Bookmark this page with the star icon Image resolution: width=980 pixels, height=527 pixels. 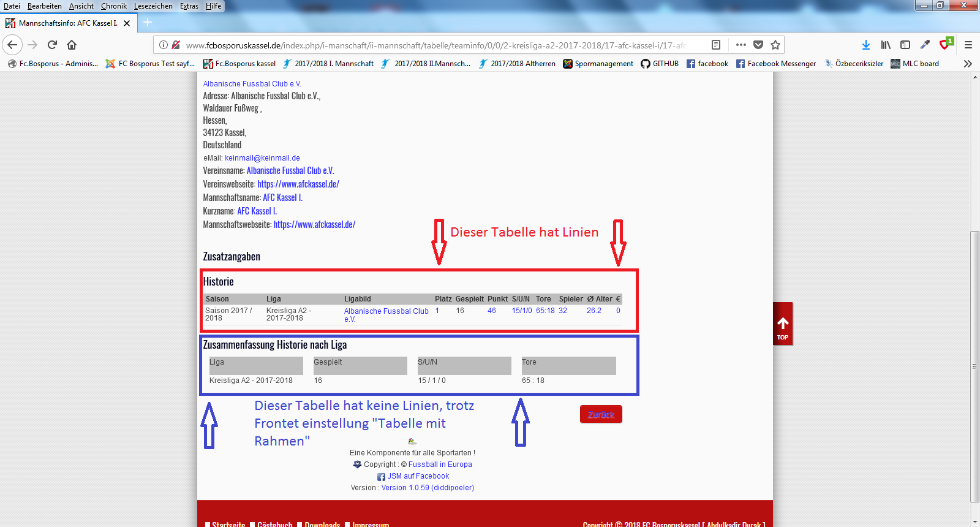(775, 45)
